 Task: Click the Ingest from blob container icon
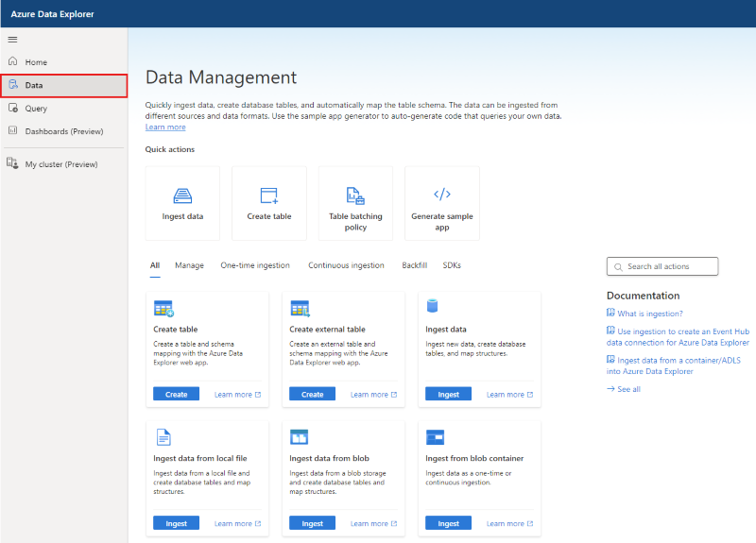436,437
